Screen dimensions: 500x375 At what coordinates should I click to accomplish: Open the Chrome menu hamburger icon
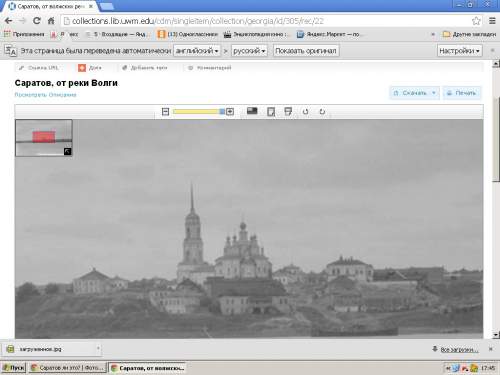pyautogui.click(x=492, y=21)
